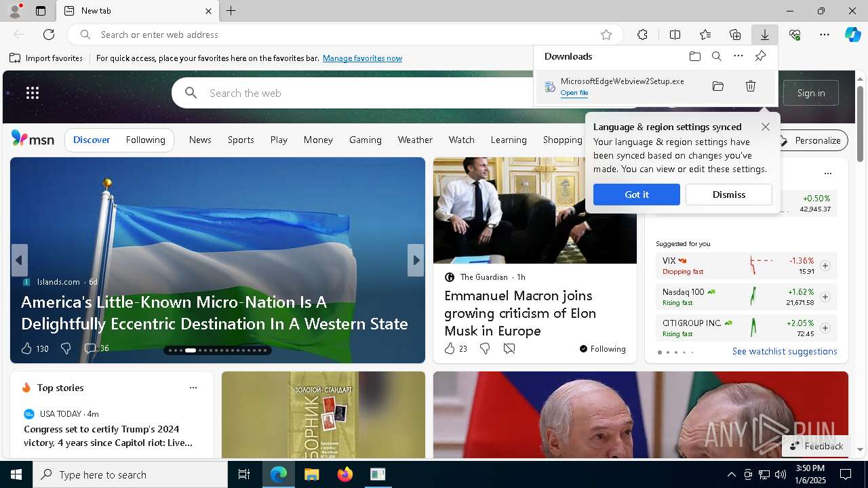Open the Favorites list icon
The image size is (868, 488).
pyautogui.click(x=705, y=35)
